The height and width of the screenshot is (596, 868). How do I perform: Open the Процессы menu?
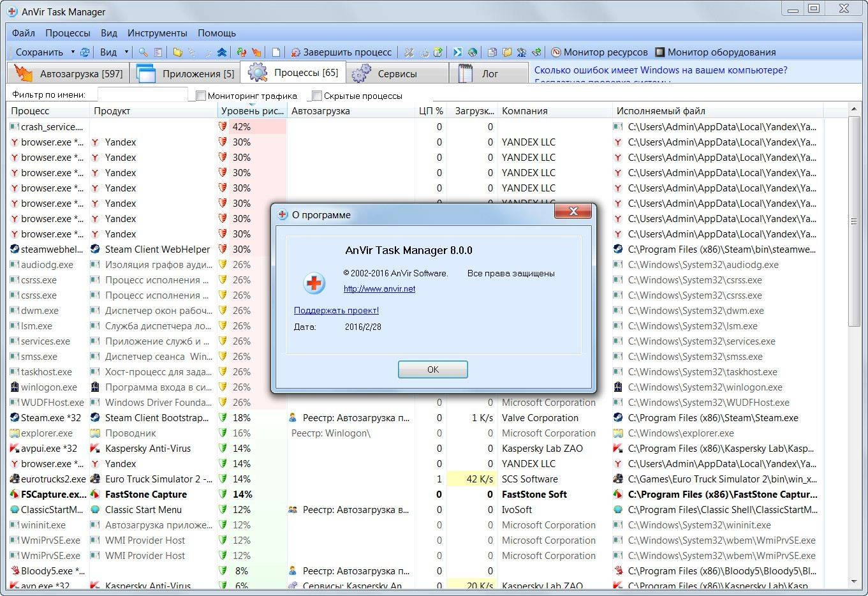[x=68, y=33]
